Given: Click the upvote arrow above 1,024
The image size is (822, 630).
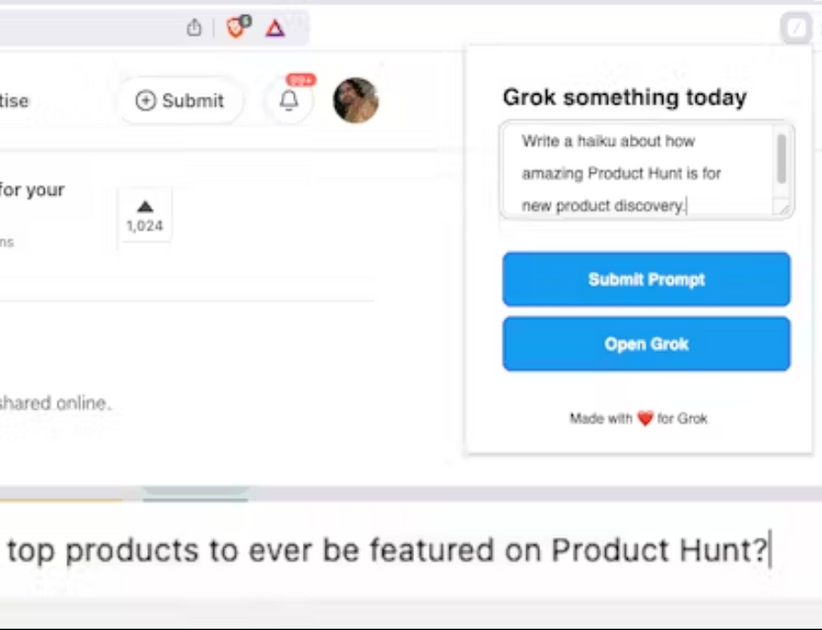Looking at the screenshot, I should point(144,207).
